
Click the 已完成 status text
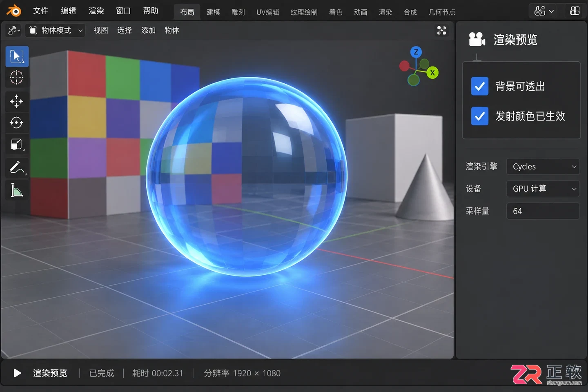102,373
